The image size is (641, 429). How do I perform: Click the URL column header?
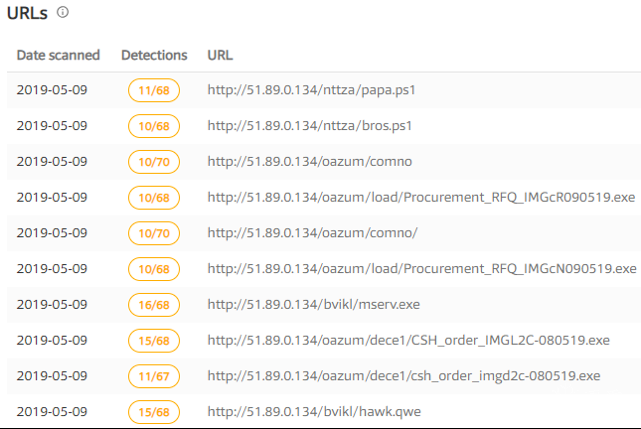click(x=220, y=54)
